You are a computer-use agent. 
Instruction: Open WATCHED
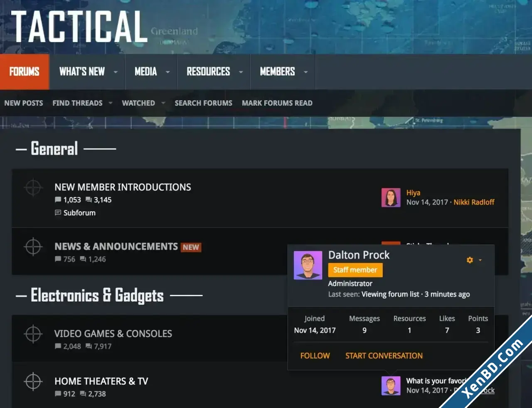(x=138, y=103)
